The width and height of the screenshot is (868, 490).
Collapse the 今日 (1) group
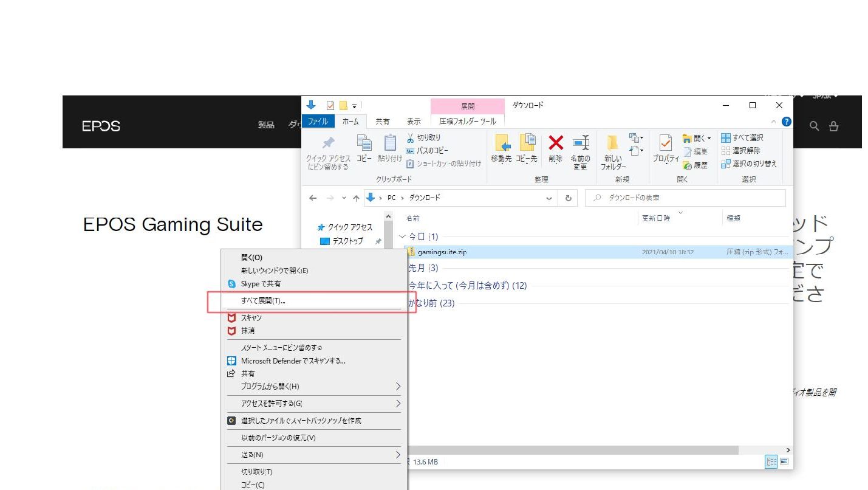coord(402,236)
